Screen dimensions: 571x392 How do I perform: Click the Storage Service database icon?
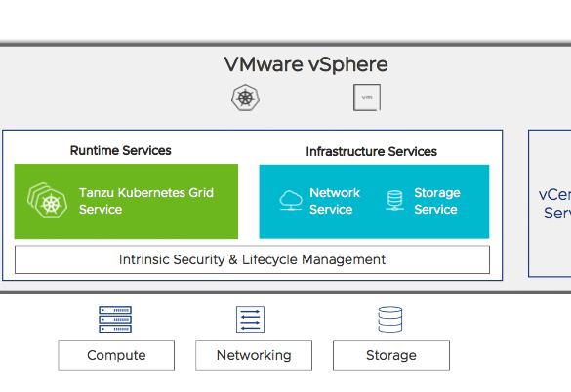pyautogui.click(x=394, y=200)
